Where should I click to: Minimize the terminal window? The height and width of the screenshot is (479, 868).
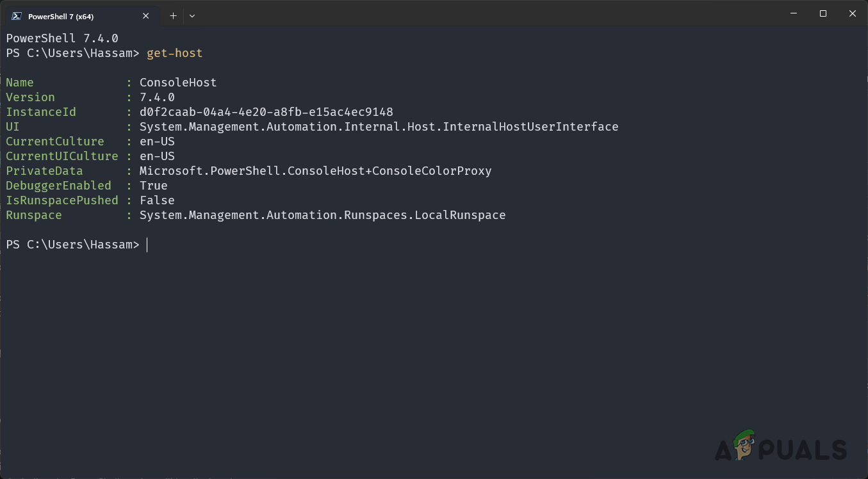pyautogui.click(x=793, y=13)
